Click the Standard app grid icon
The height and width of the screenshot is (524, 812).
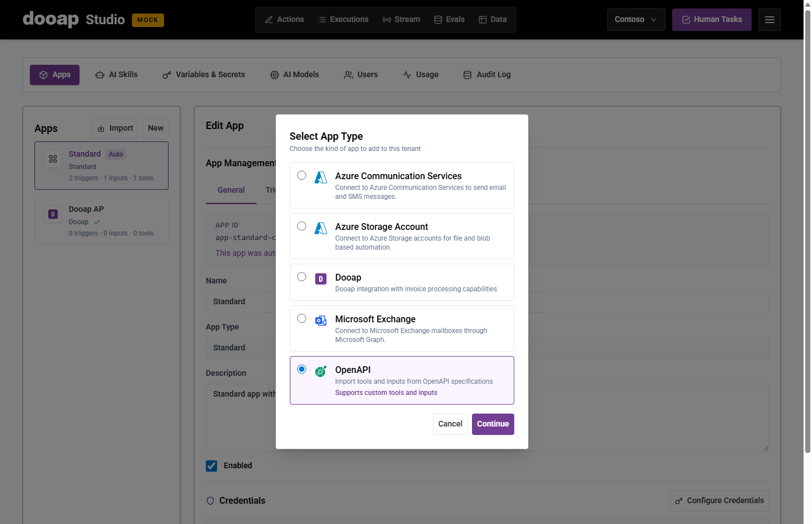(53, 159)
